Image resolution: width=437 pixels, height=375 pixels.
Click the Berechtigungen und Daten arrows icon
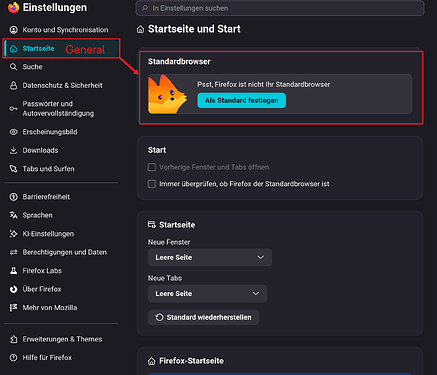click(x=13, y=252)
